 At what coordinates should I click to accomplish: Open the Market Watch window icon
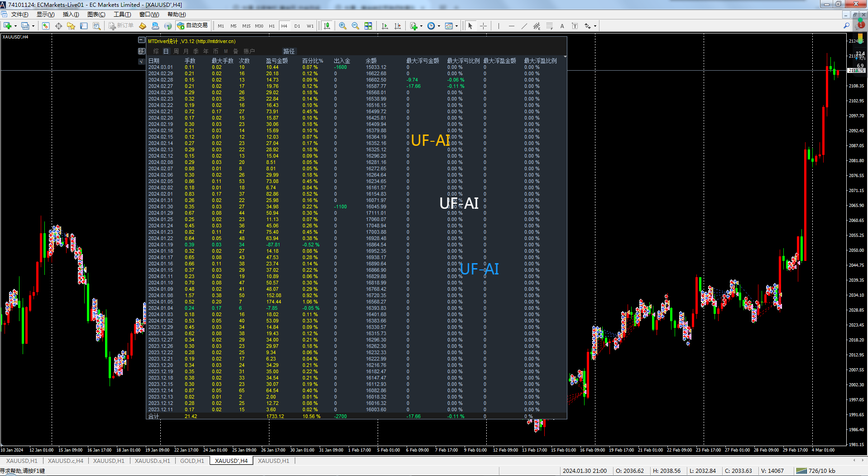click(46, 26)
